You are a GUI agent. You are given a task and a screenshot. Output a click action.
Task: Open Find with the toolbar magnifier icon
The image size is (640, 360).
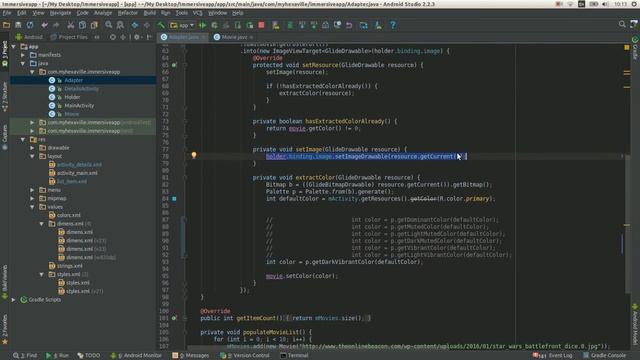pyautogui.click(x=109, y=25)
